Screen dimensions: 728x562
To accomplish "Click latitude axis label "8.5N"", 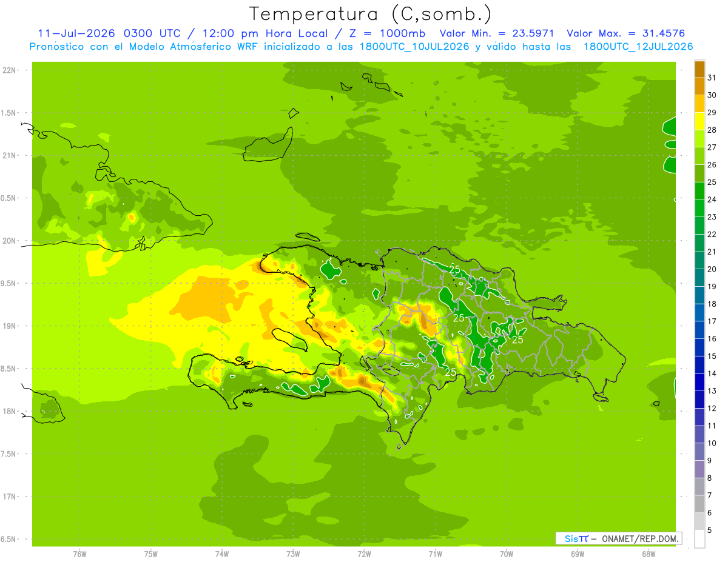I will pos(9,369).
